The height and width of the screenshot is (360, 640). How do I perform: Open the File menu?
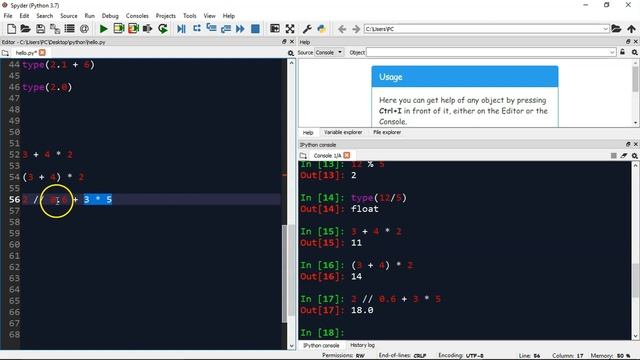click(x=8, y=16)
